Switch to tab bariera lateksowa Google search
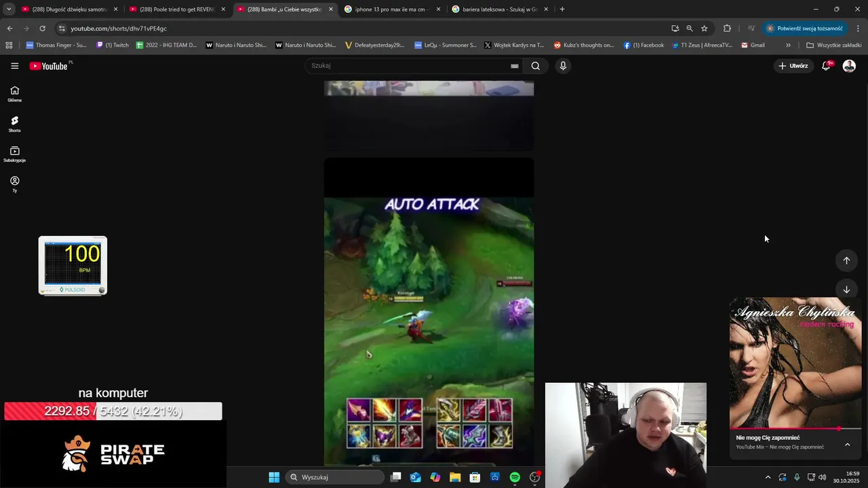Viewport: 868px width, 488px height. (500, 9)
